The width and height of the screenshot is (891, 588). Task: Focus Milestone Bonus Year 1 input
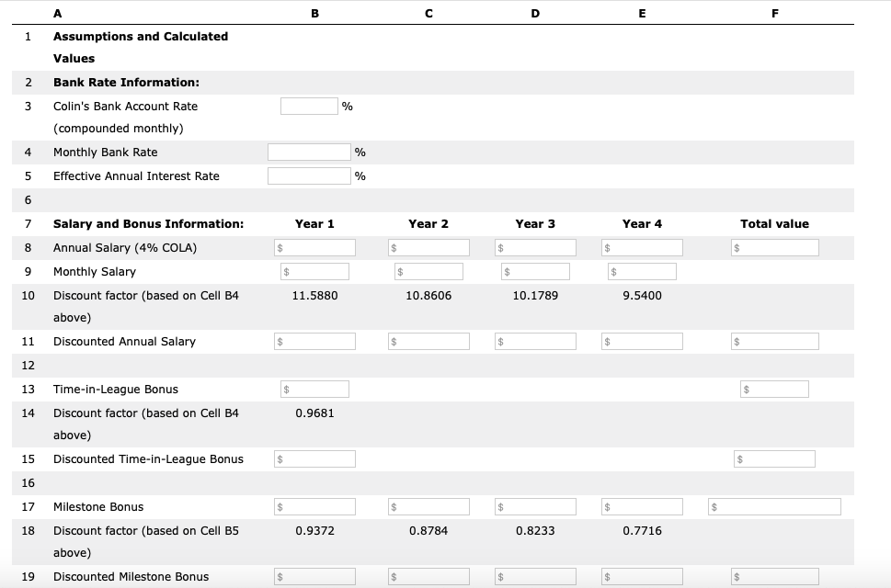314,506
